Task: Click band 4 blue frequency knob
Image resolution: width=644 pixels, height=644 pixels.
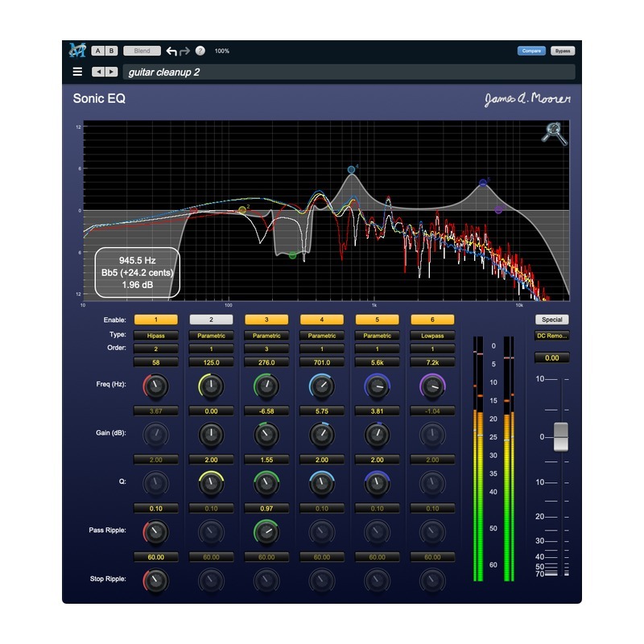Action: pos(321,386)
